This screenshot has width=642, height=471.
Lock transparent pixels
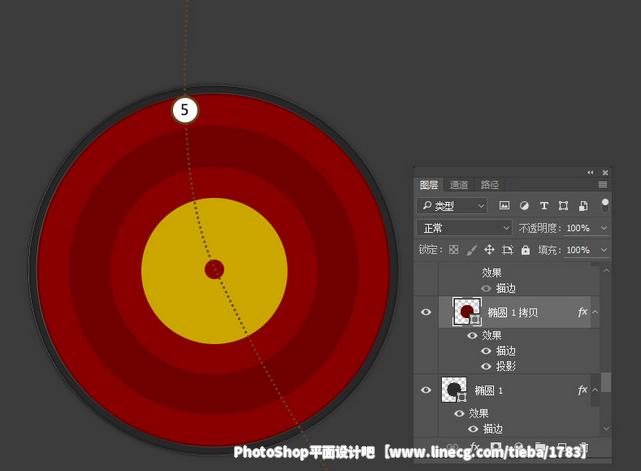(453, 250)
